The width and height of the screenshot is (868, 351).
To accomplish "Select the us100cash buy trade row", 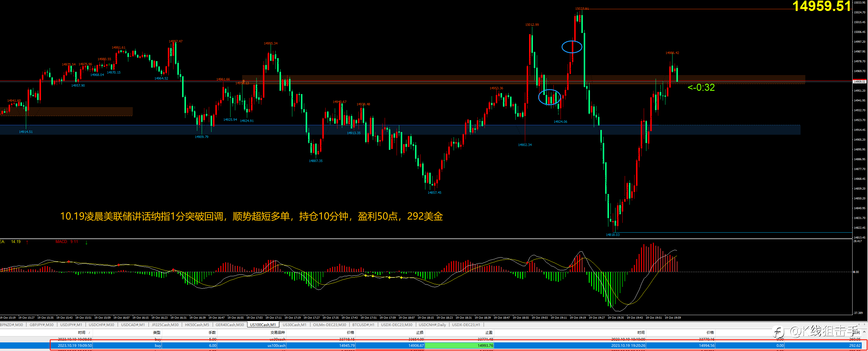I will point(276,345).
